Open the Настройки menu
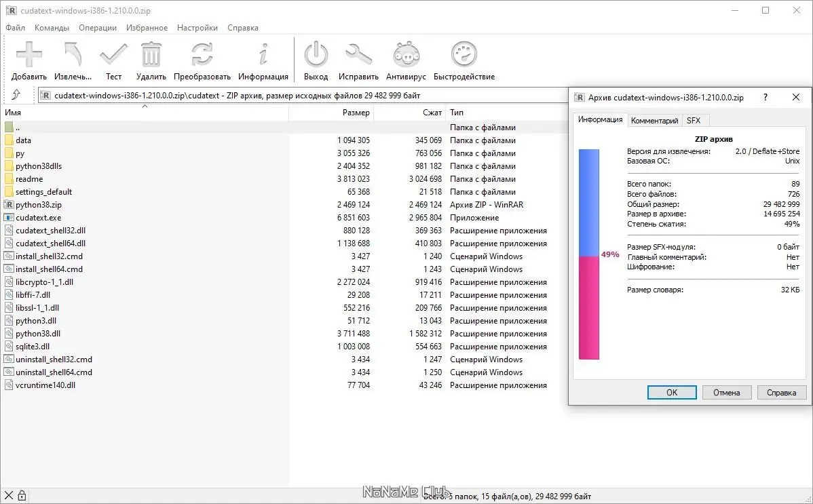 197,28
